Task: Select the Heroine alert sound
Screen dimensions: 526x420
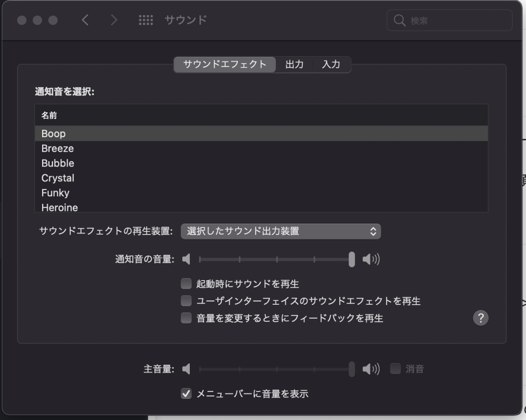Action: (261, 206)
